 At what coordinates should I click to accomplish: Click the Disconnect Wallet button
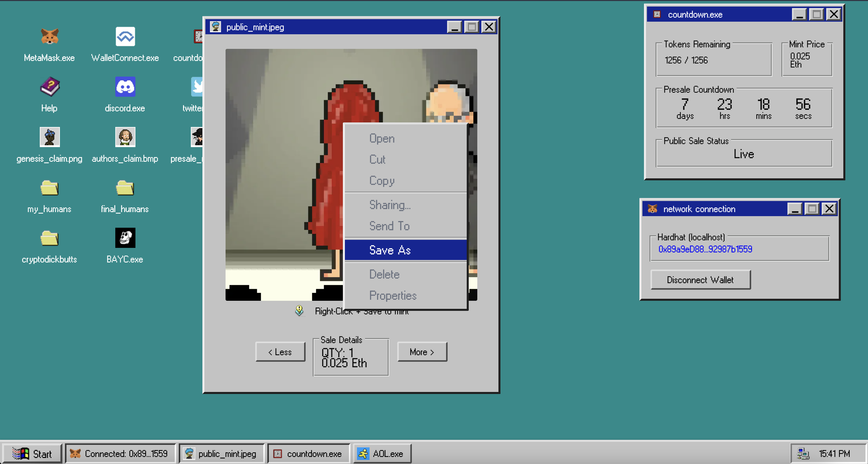click(700, 280)
